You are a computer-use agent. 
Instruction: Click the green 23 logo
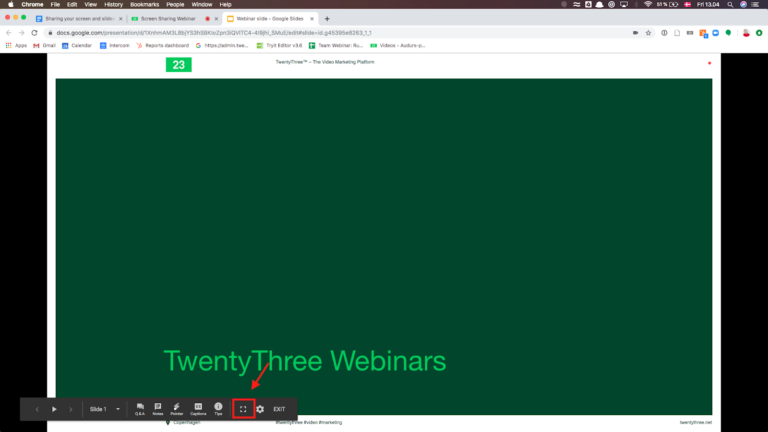pyautogui.click(x=179, y=65)
